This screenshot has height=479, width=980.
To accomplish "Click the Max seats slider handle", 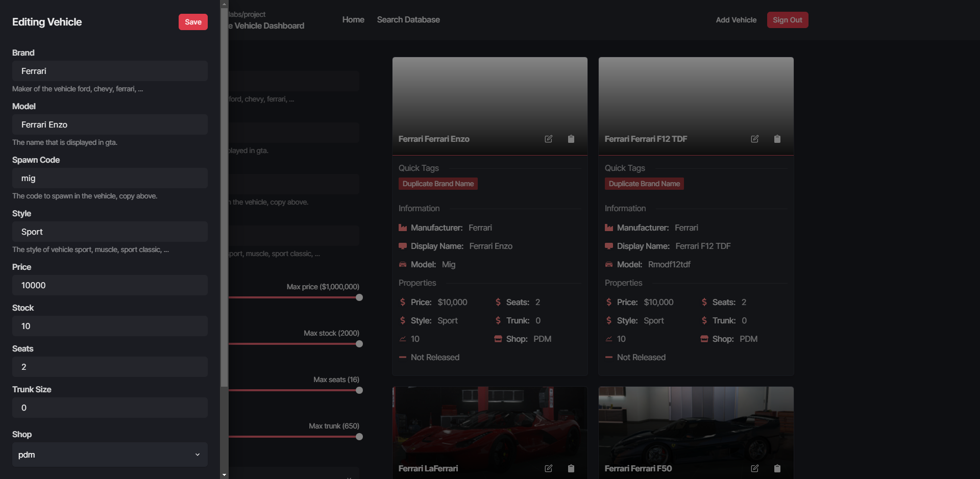I will [x=359, y=390].
